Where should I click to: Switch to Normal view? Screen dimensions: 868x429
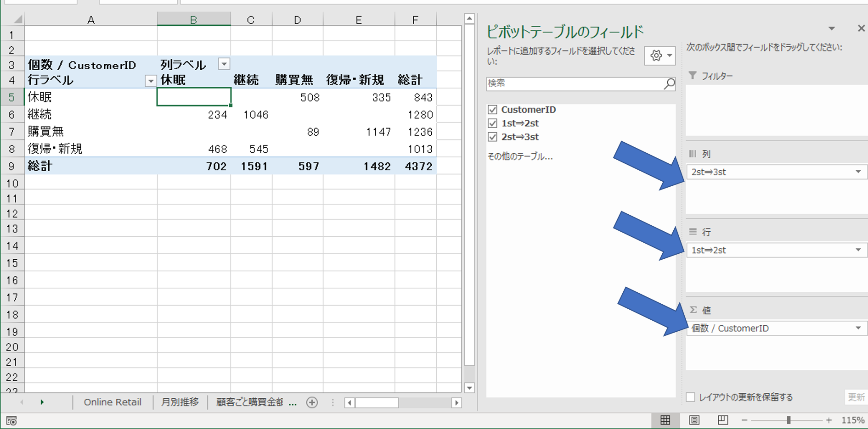(665, 420)
